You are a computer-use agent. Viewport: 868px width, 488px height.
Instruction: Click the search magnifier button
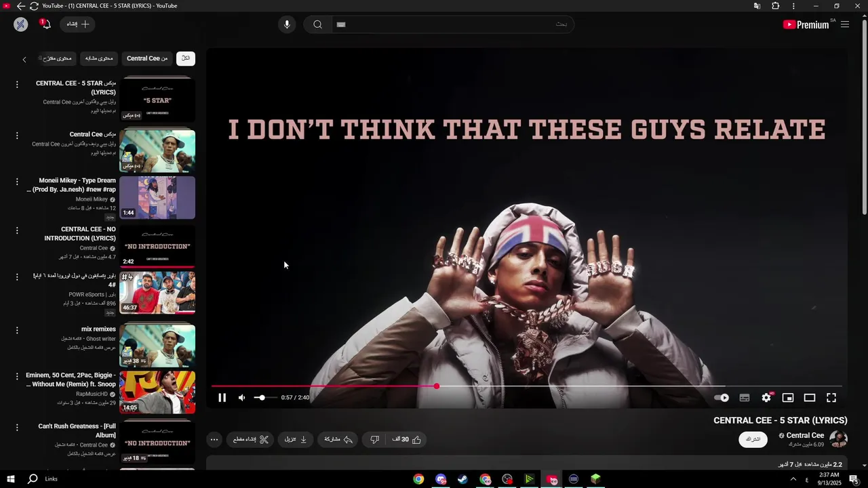[x=317, y=24]
